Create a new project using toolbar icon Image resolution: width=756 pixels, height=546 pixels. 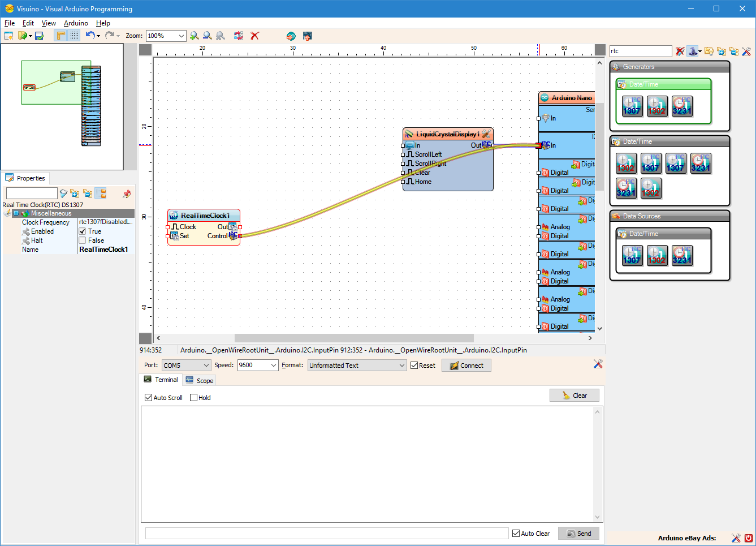point(8,36)
